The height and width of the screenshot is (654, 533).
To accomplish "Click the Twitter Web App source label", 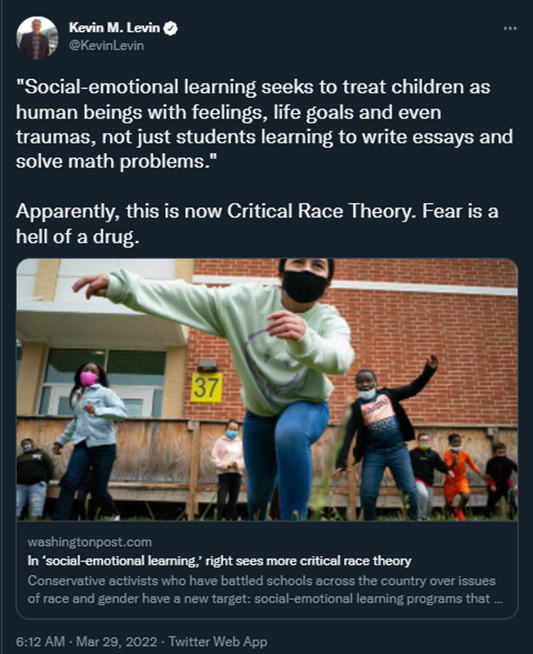I will pos(218,641).
